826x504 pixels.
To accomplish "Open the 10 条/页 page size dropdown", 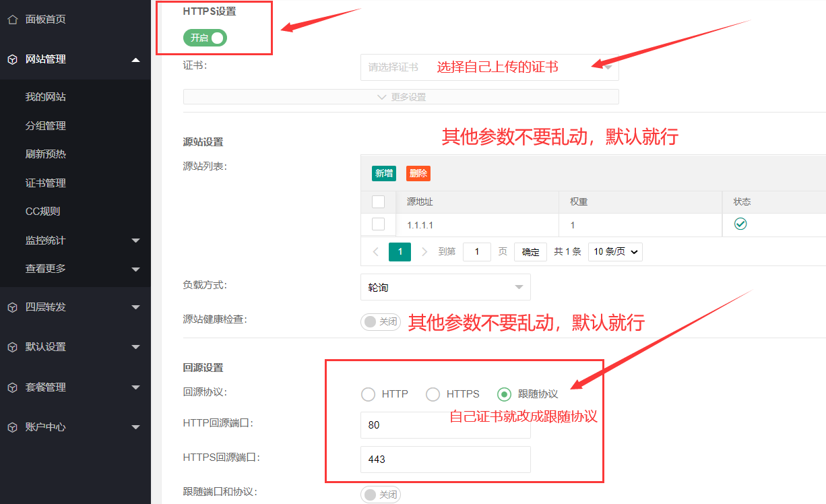I will pyautogui.click(x=615, y=252).
